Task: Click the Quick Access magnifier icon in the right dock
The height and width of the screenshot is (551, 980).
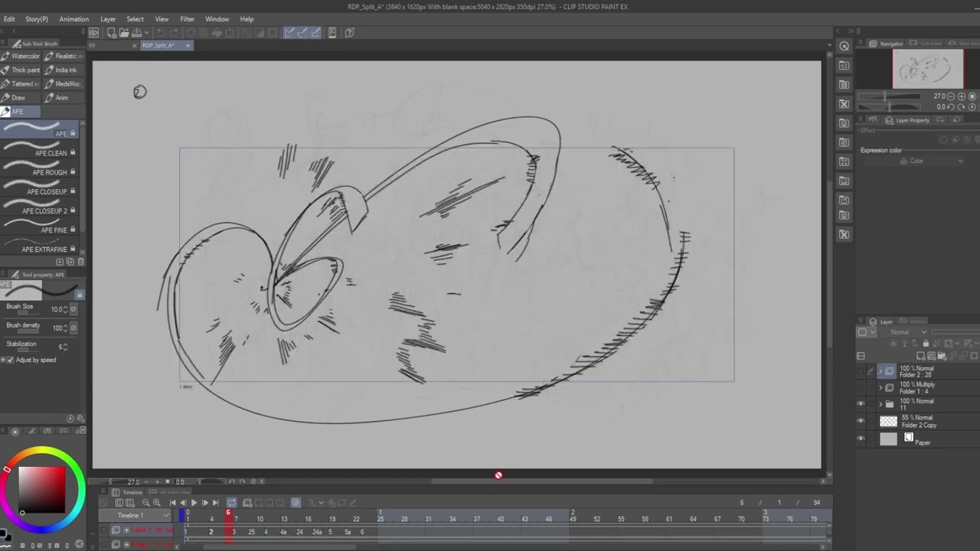Action: (844, 46)
